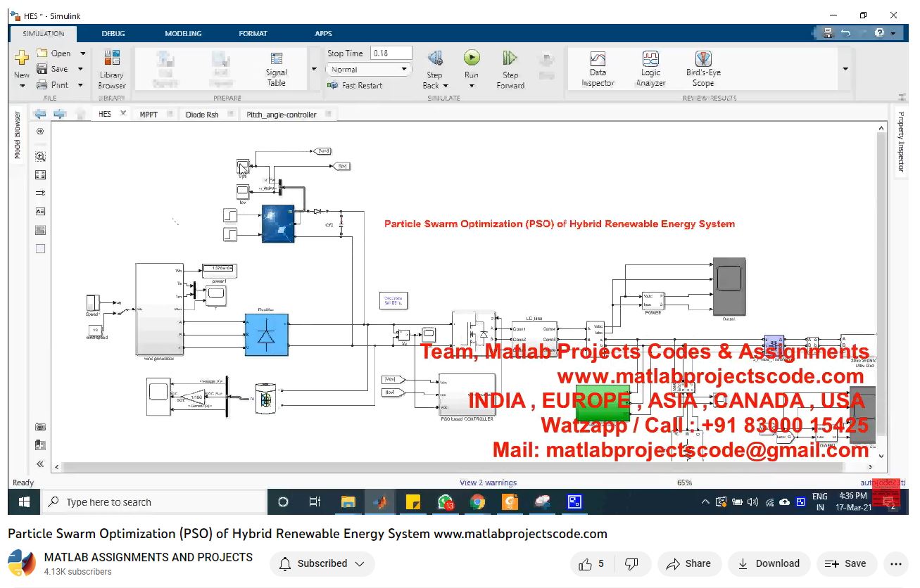The width and height of the screenshot is (920, 588).
Task: Click the forward navigation arrow above canvas
Action: [x=61, y=114]
